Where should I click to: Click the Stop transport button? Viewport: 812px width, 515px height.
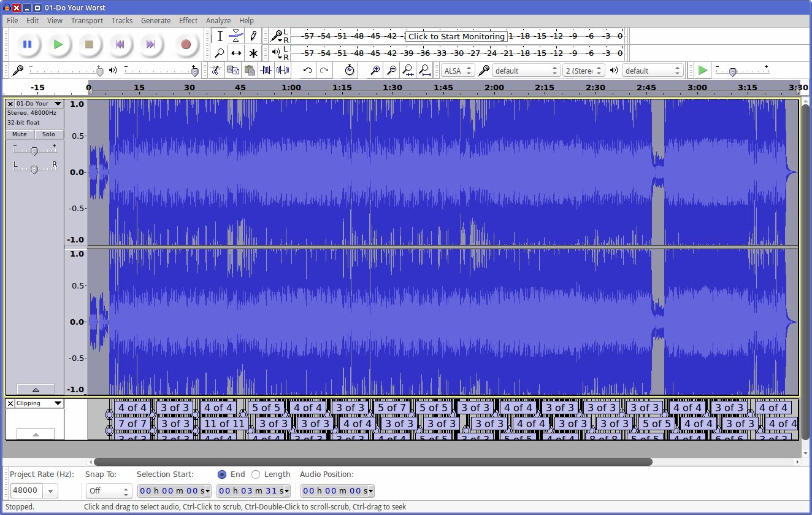pyautogui.click(x=90, y=44)
